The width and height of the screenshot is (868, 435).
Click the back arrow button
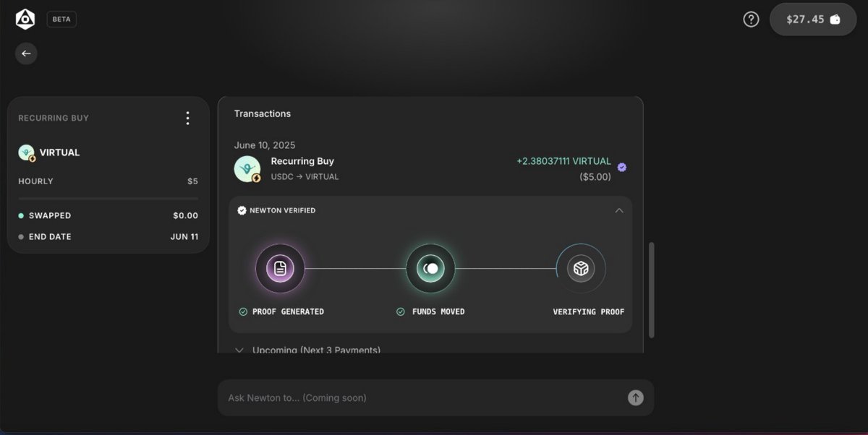pyautogui.click(x=26, y=53)
